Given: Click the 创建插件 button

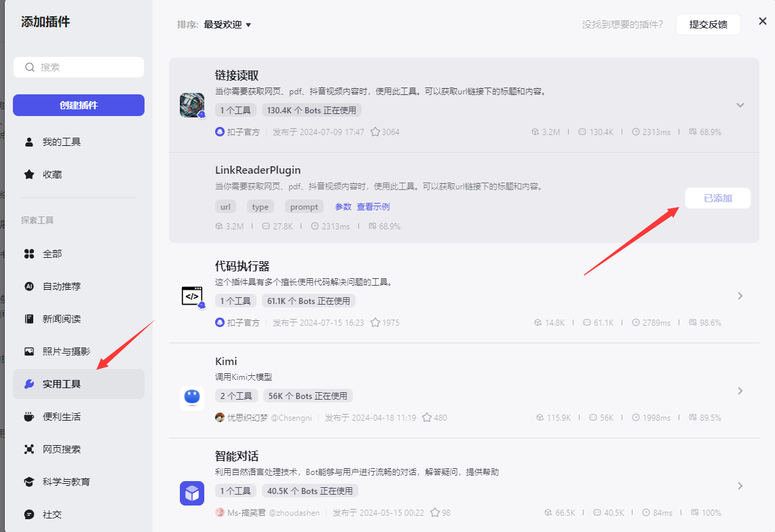Looking at the screenshot, I should tap(79, 105).
